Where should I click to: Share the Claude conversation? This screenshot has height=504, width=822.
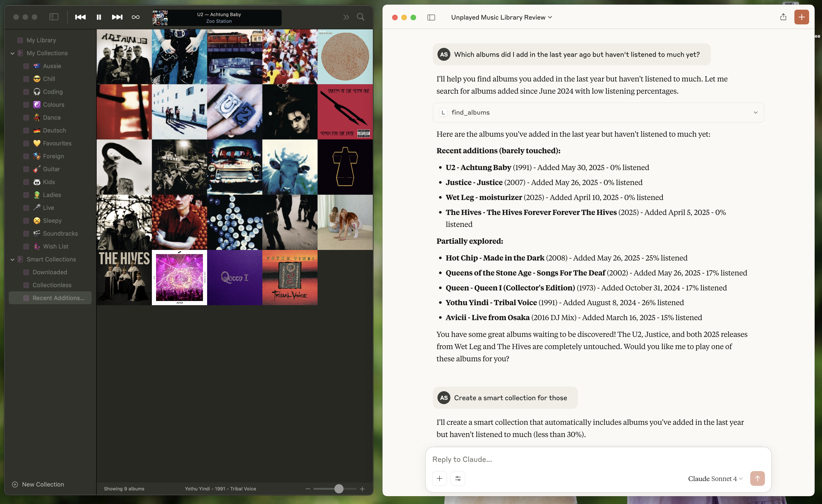(x=783, y=17)
